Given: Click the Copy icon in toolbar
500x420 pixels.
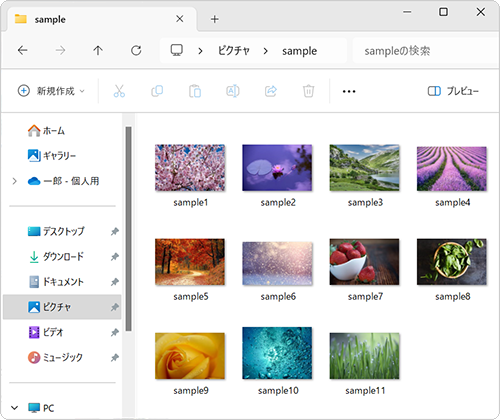Looking at the screenshot, I should [157, 91].
